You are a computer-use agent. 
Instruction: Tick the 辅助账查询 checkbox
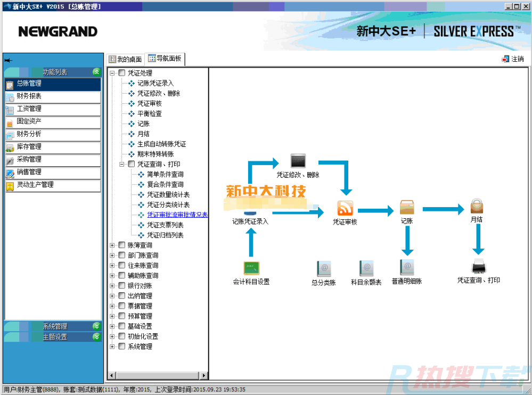(122, 276)
